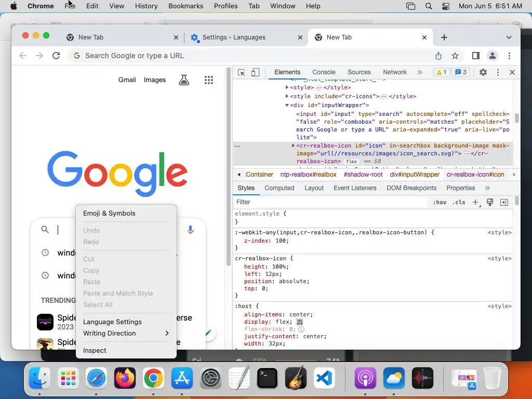Toggle device toolbar icon in DevTools
The image size is (532, 399).
tap(255, 72)
